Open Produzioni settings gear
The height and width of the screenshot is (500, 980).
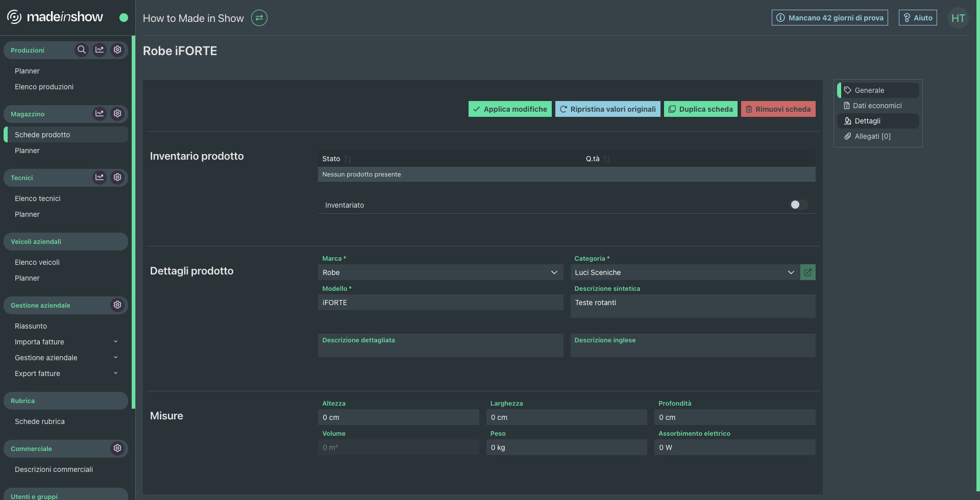click(117, 50)
